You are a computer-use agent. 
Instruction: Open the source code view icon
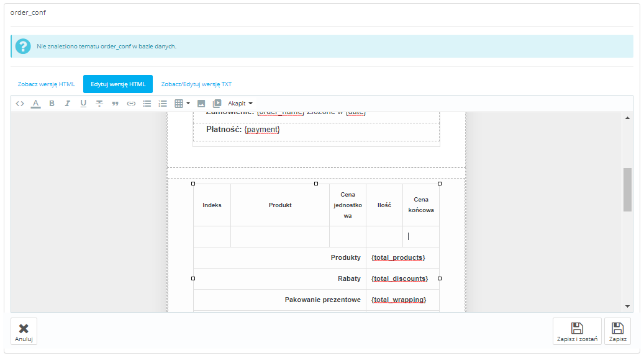coord(20,104)
